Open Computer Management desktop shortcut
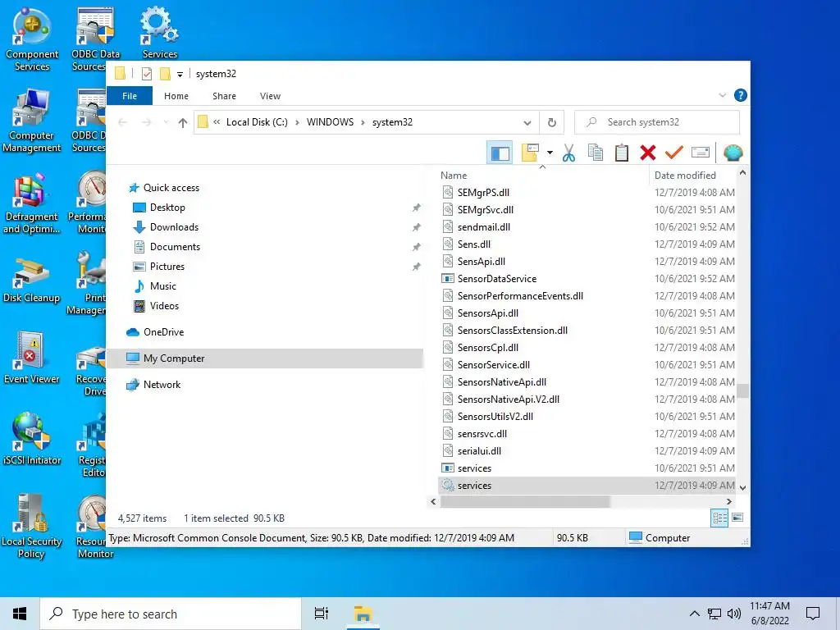Viewport: 840px width, 630px height. [x=32, y=121]
